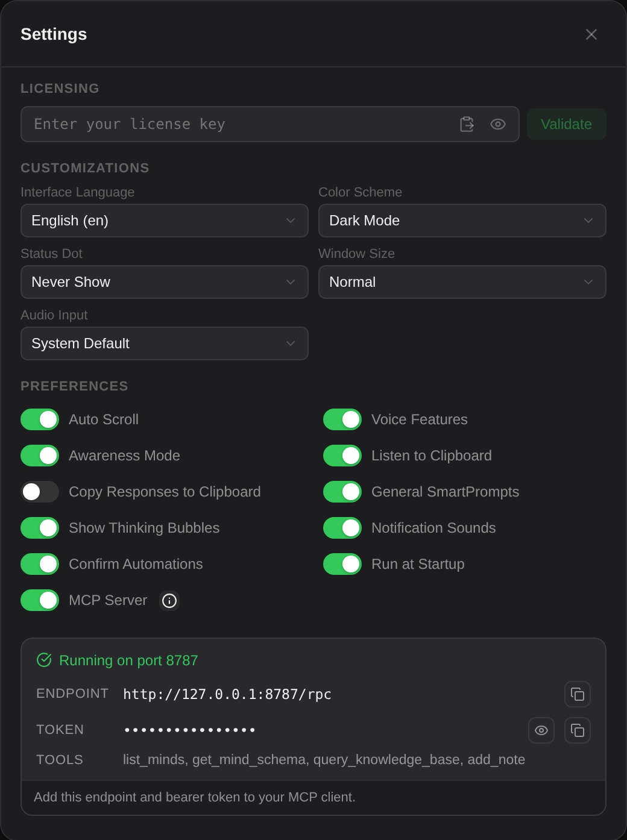Toggle Auto Scroll switch
Screen dimensions: 627x840
click(40, 419)
